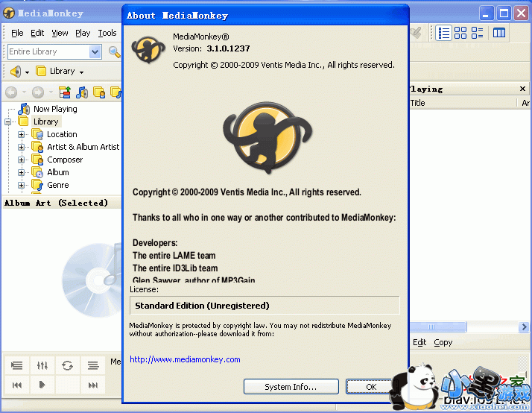Expand the Composer tree node
Viewport: 532px width, 413px height.
[21, 160]
